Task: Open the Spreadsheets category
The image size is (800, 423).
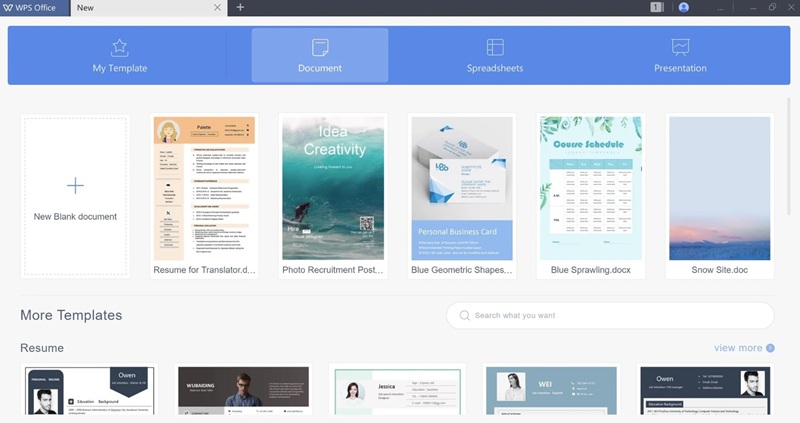Action: point(495,56)
